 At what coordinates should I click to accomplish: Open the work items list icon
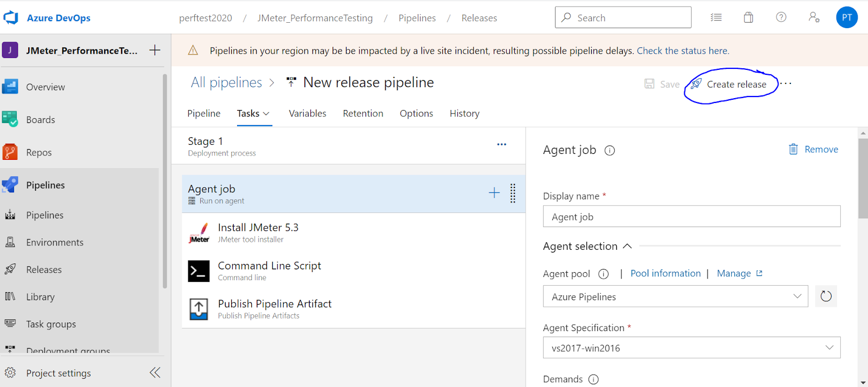[716, 17]
